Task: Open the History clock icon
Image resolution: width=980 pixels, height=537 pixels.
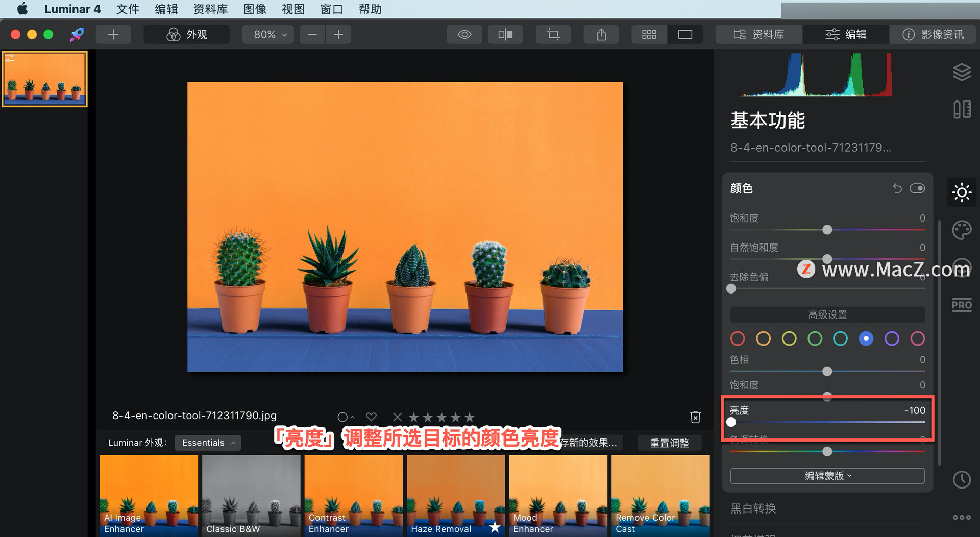Action: [x=962, y=479]
